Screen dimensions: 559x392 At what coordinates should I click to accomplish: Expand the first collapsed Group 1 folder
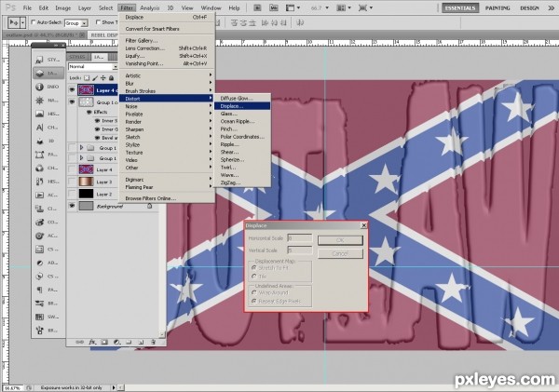click(81, 147)
